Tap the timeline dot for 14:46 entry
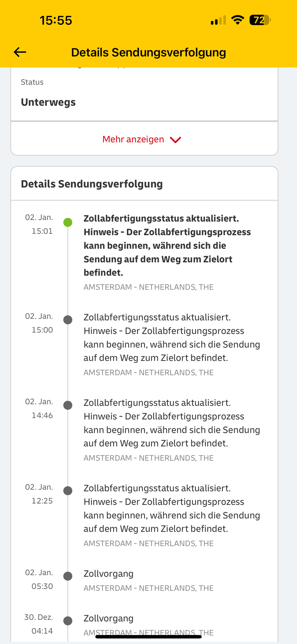 coord(68,405)
